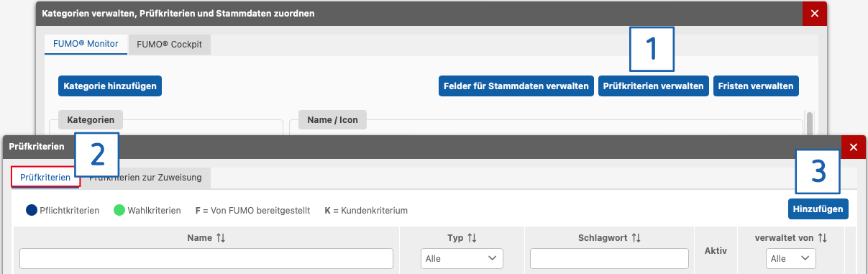Viewport: 868px width, 274px height.
Task: Click the vertical scrollbar in background dialog
Action: (810, 123)
